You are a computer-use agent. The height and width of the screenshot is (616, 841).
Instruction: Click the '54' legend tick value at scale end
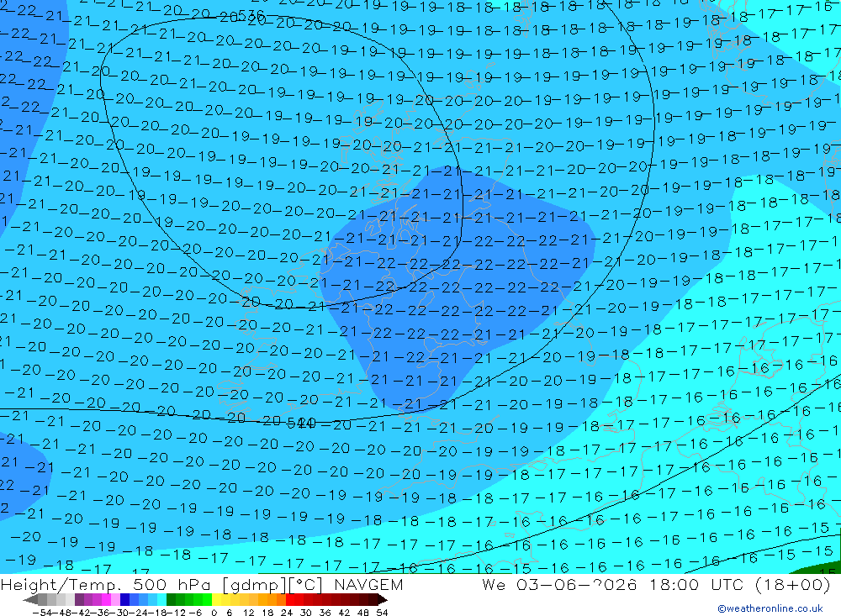[x=382, y=613]
